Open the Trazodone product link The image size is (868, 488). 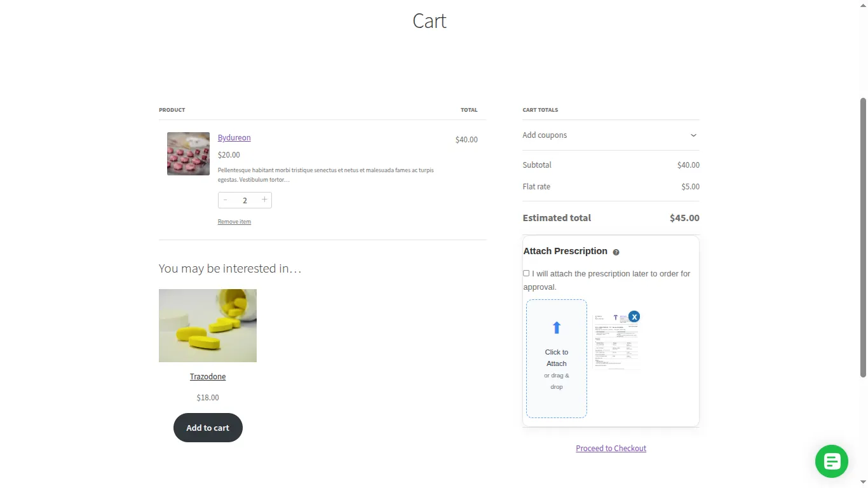208,376
